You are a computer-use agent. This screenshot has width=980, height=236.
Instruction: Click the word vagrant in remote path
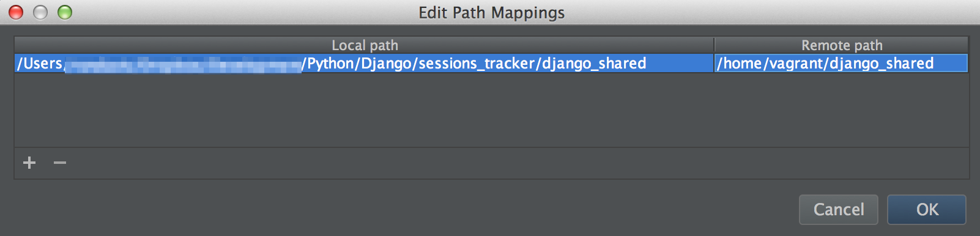[795, 64]
